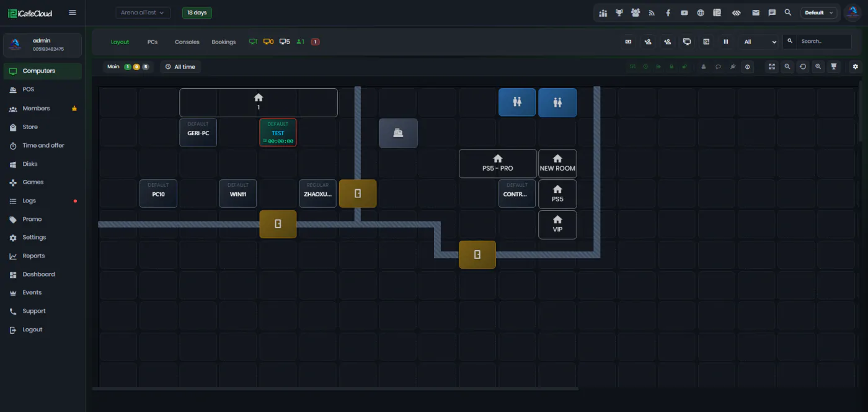This screenshot has height=412, width=868.
Task: Click the door tile next to ZHAOXU PC
Action: coord(358,194)
